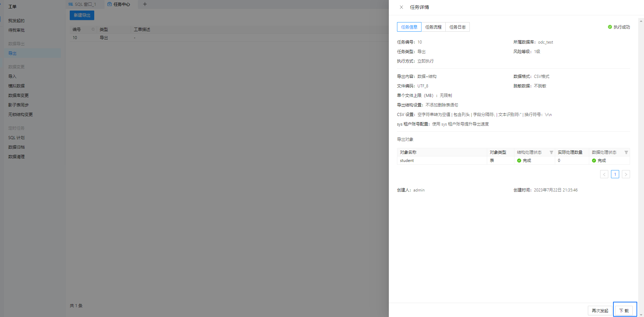Click creator name admin
Viewport: 644px width, 317px height.
click(x=419, y=190)
